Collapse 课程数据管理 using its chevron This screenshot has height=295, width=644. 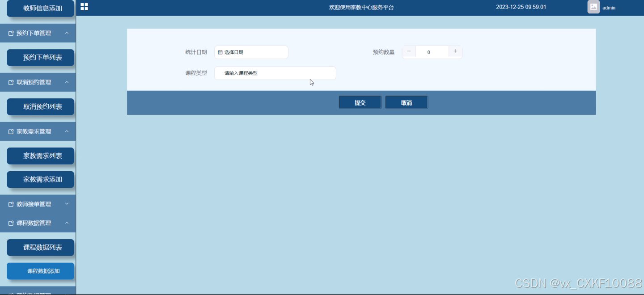click(67, 223)
